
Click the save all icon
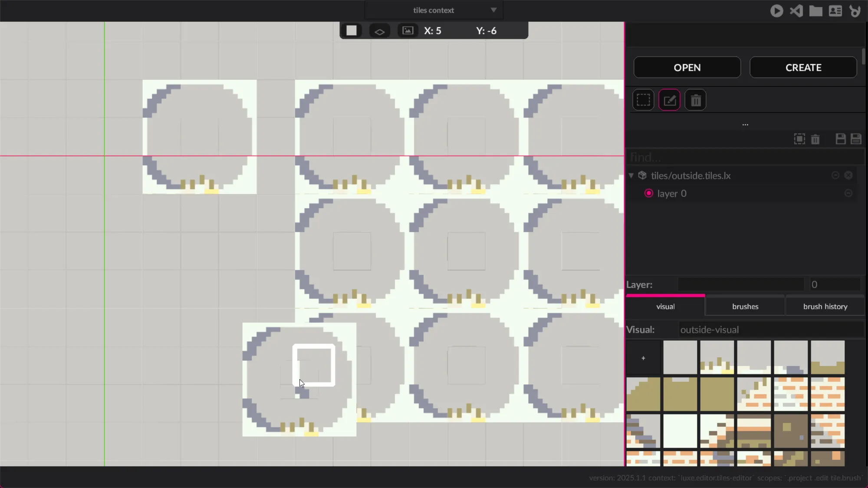pyautogui.click(x=856, y=139)
